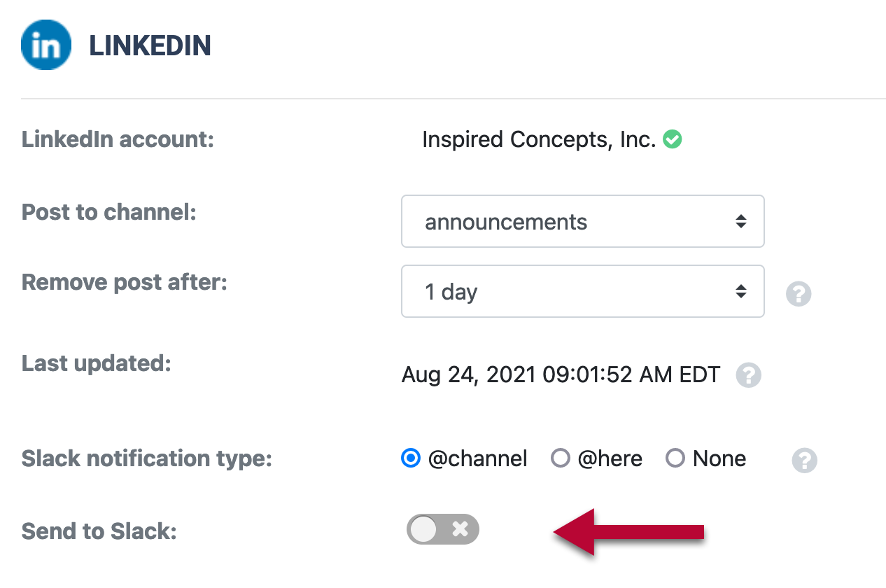Open the Remove post after dropdown
This screenshot has height=588, width=886.
click(x=582, y=291)
